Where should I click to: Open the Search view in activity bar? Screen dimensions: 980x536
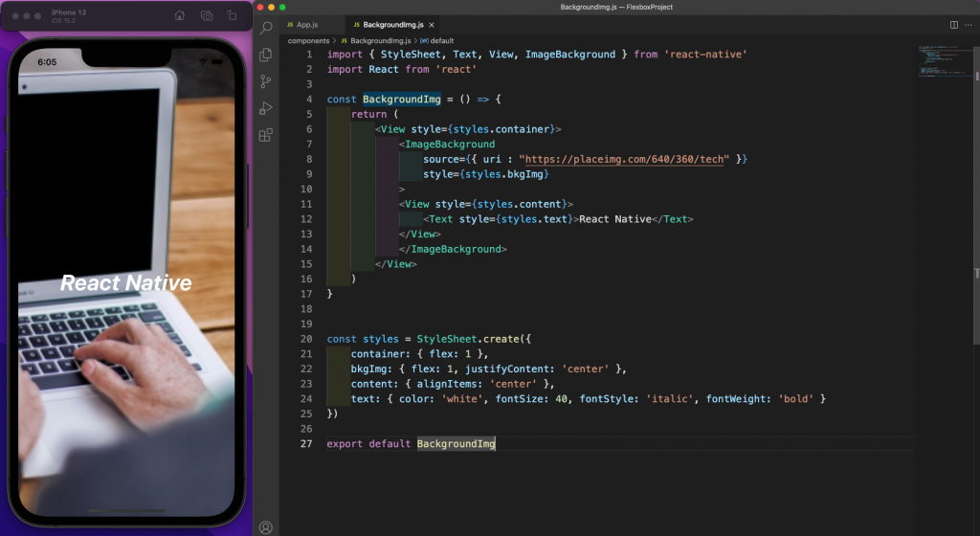tap(266, 27)
